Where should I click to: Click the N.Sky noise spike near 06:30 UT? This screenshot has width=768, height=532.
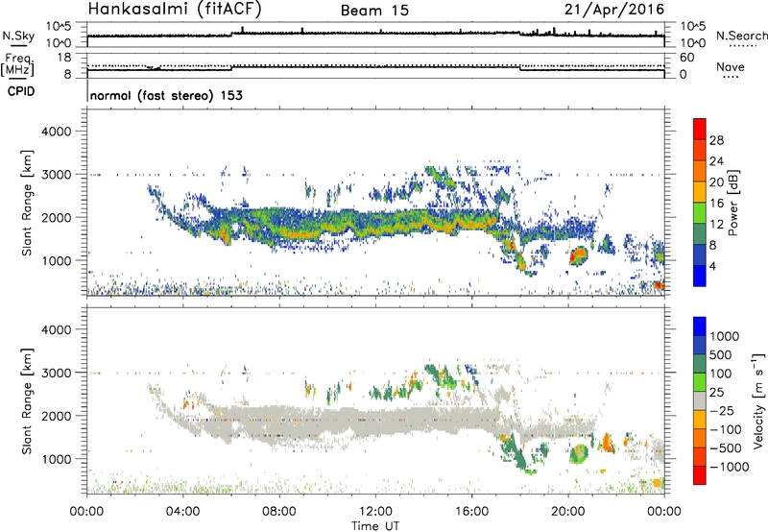[243, 30]
